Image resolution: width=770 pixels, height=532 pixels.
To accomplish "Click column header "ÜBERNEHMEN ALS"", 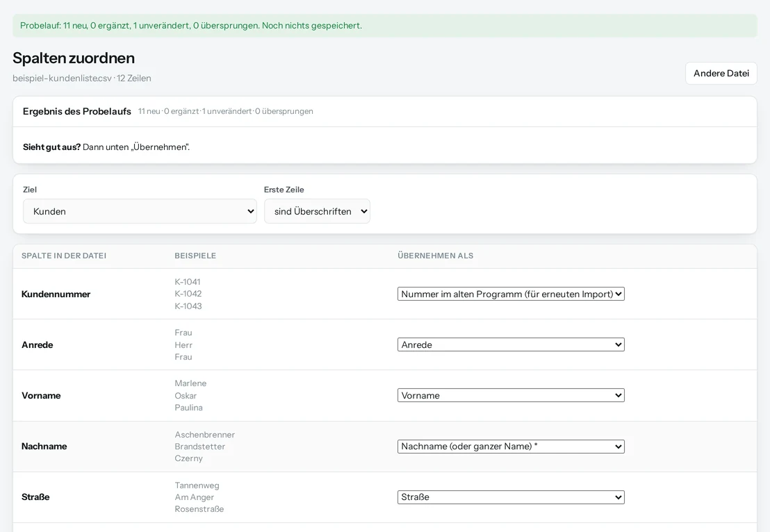I will 436,256.
